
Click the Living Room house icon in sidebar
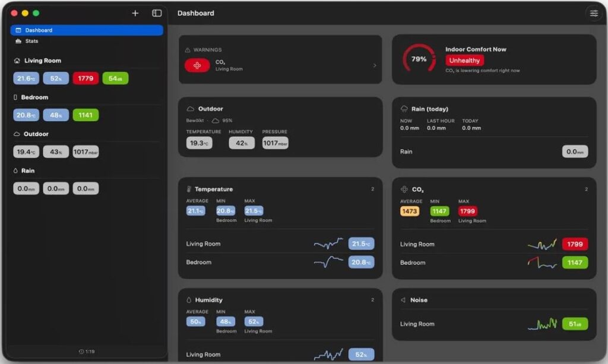tap(17, 61)
